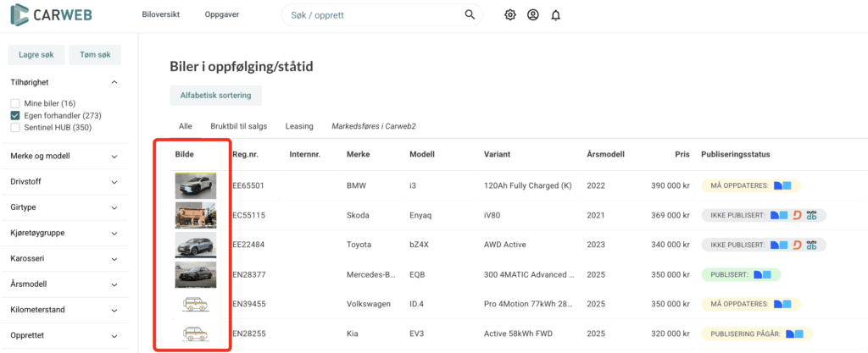Click placeholder car icon for Kia EV3
868x353 pixels.
pyautogui.click(x=195, y=334)
